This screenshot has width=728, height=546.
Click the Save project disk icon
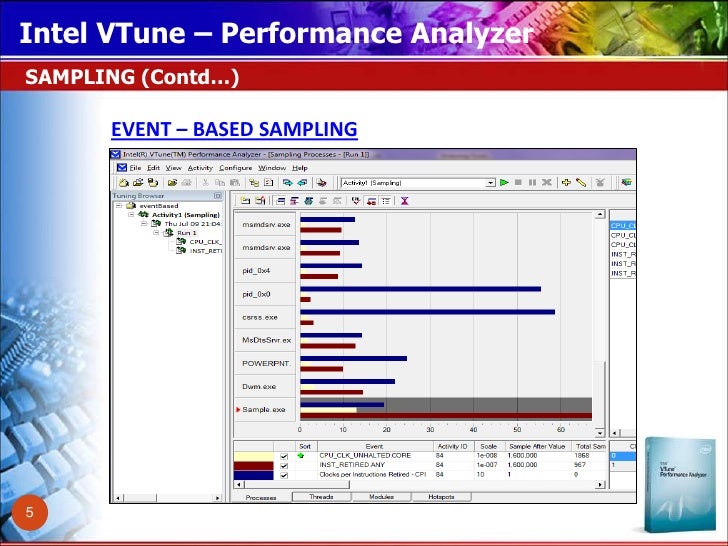point(153,182)
